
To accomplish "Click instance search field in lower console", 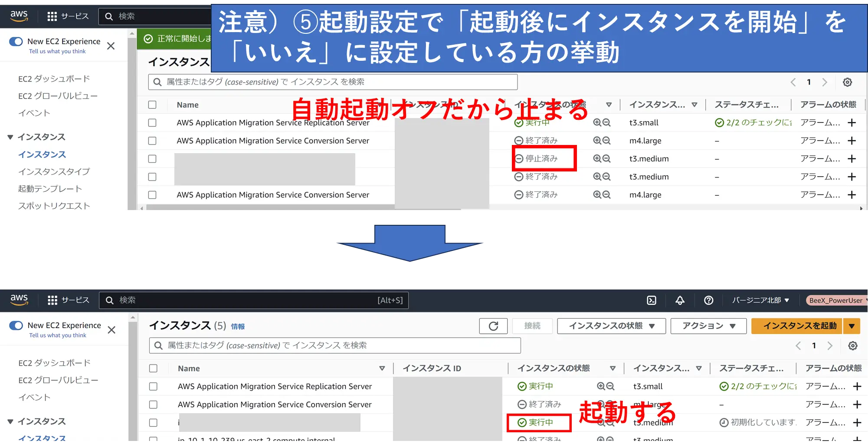I will tap(335, 345).
